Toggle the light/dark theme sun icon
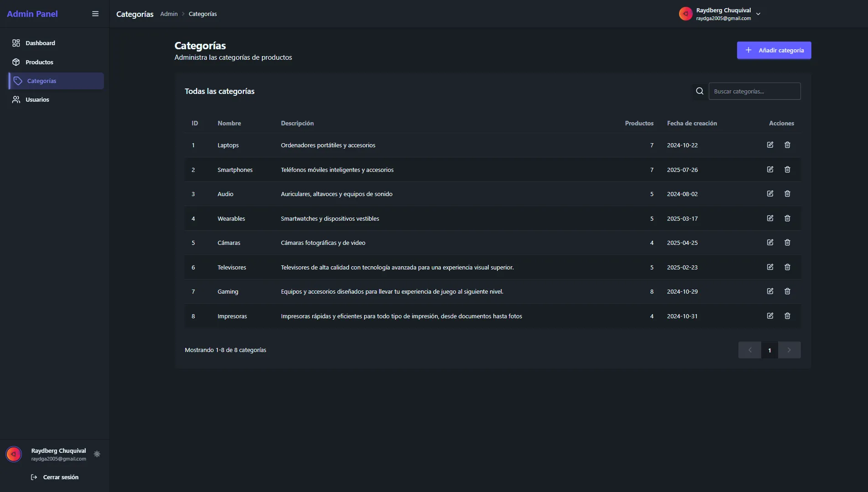Screen dimensions: 868x492 tap(97, 454)
